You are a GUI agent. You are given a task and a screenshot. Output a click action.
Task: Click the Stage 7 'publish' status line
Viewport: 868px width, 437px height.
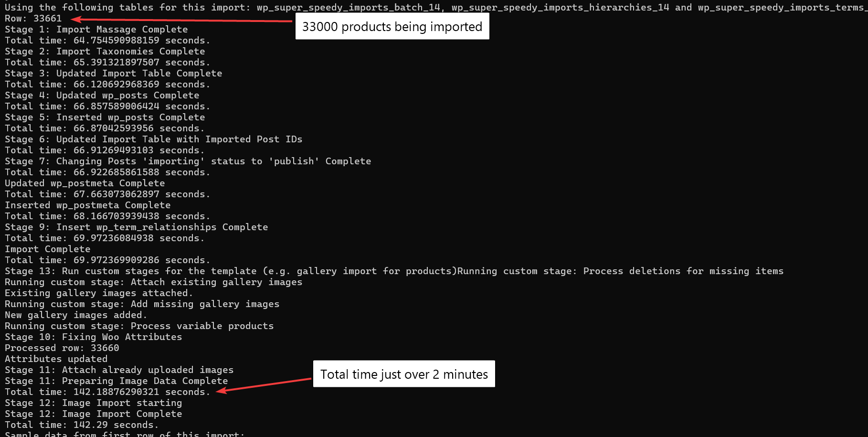click(188, 161)
